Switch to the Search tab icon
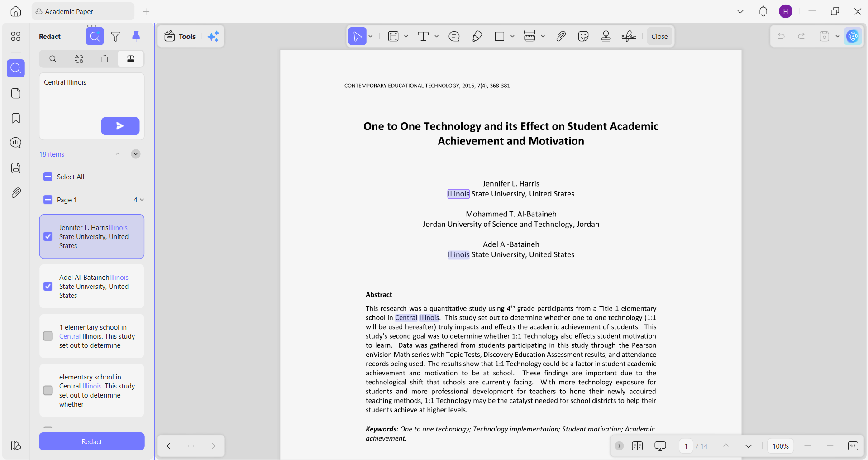The height and width of the screenshot is (460, 868). [53, 59]
